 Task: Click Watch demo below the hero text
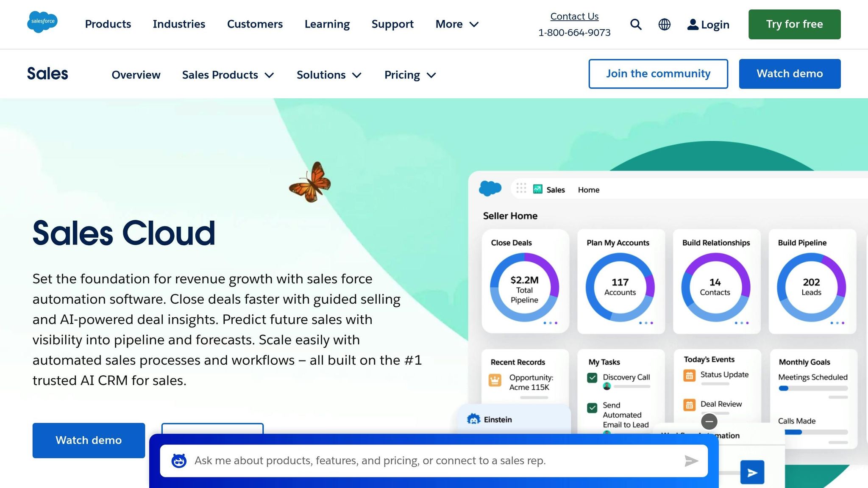[x=89, y=440]
